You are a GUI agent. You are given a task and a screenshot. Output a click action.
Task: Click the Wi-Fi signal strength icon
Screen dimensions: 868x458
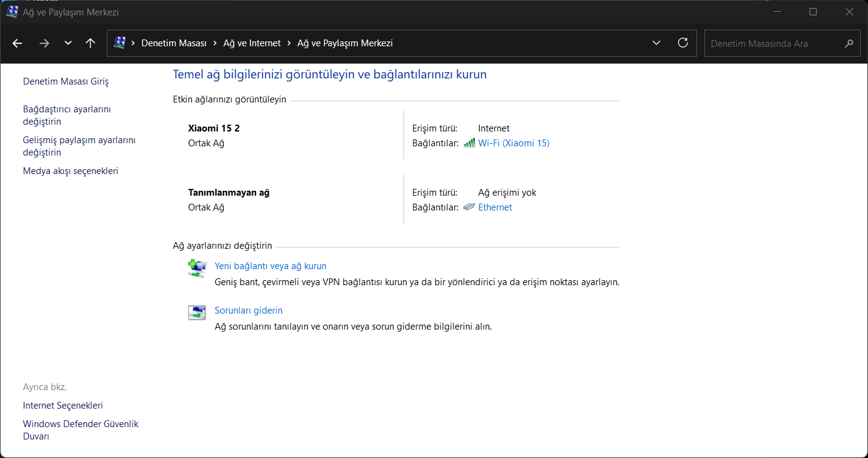click(x=469, y=143)
